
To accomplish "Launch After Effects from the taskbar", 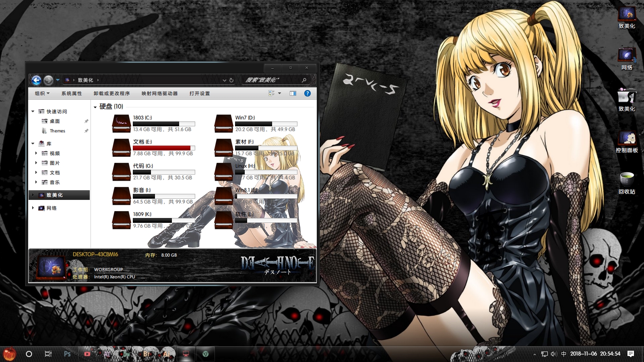I will pyautogui.click(x=107, y=354).
